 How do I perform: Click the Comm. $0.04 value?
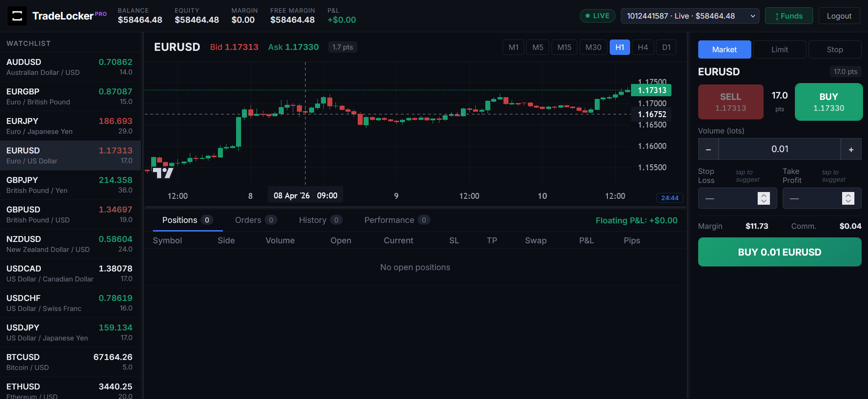[x=850, y=226]
